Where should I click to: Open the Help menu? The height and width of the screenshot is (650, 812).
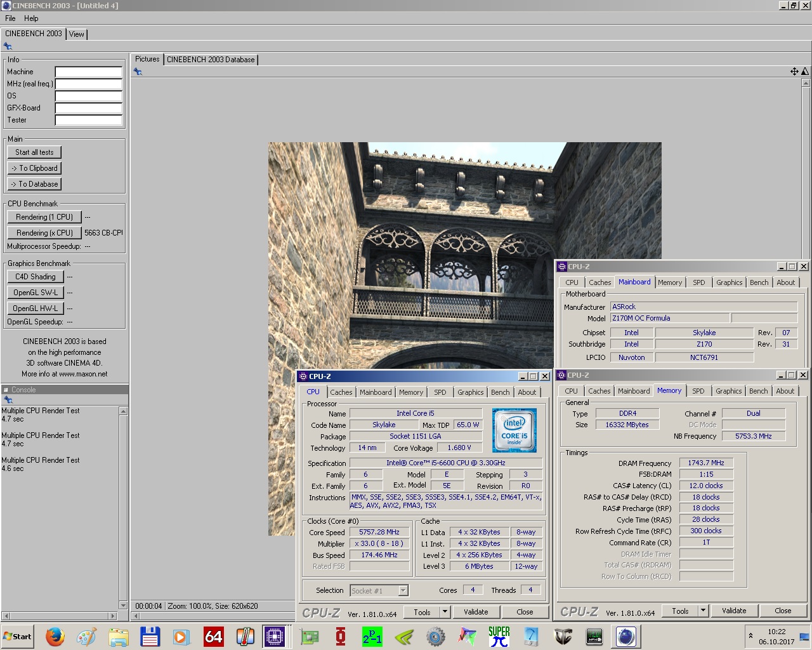tap(31, 18)
